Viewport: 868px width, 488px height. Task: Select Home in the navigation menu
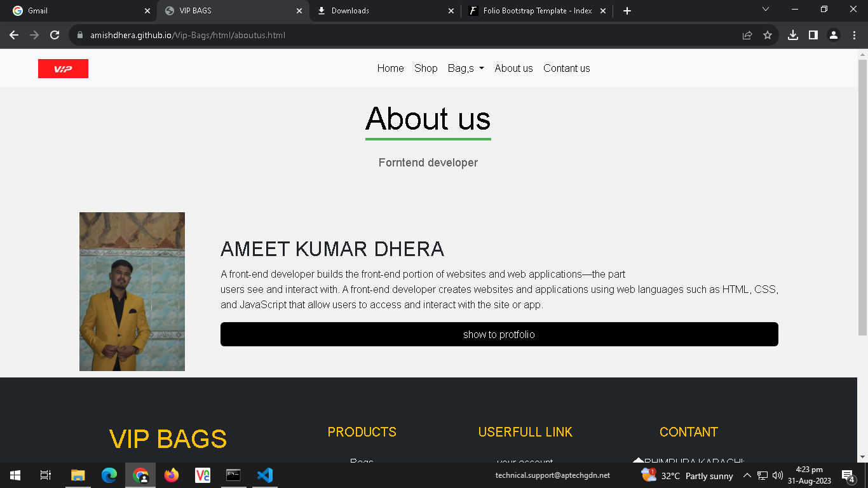tap(390, 68)
